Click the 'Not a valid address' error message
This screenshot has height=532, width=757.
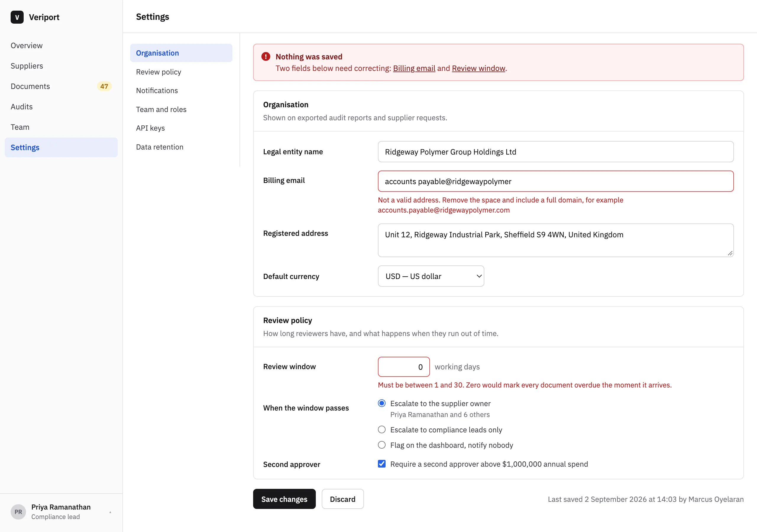(x=501, y=205)
